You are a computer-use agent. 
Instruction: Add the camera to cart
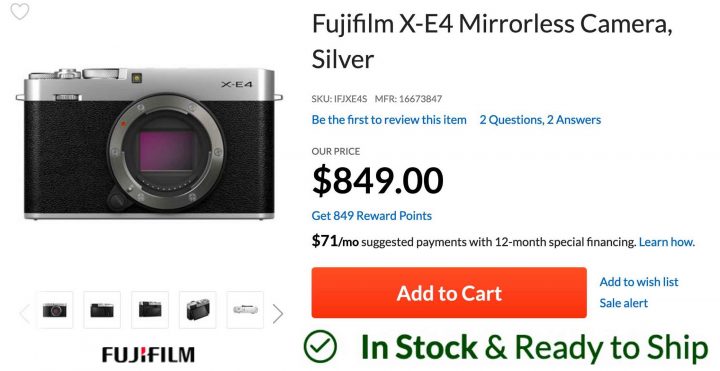click(x=449, y=293)
